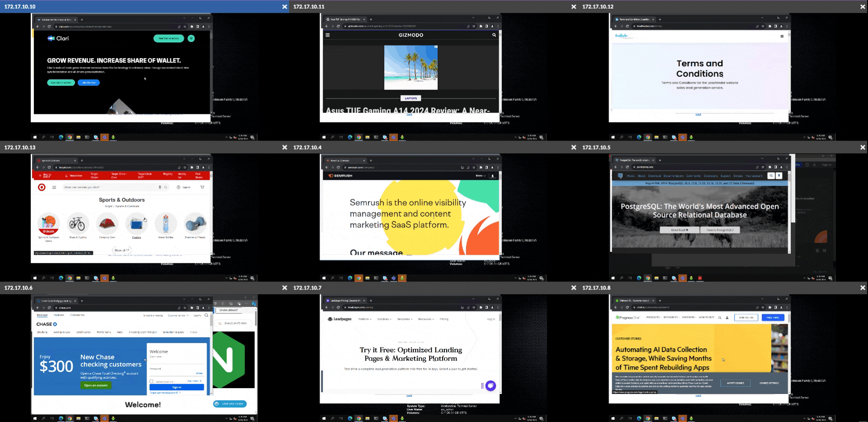Click Leadpages 'Pricing' nav link
The image size is (868, 422).
pos(444,319)
